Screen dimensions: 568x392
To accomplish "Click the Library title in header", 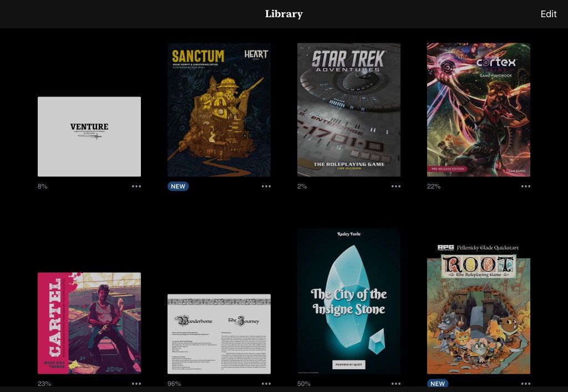I will pyautogui.click(x=284, y=14).
